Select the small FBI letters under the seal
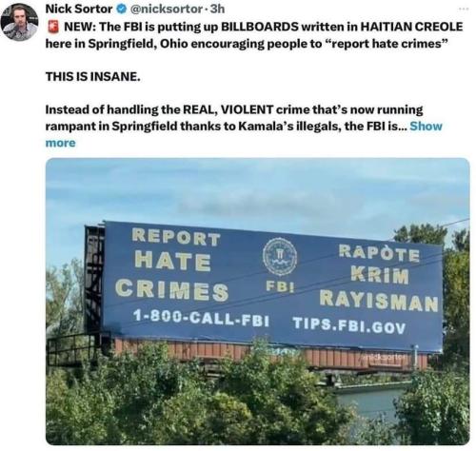This screenshot has height=451, width=476. click(x=280, y=286)
